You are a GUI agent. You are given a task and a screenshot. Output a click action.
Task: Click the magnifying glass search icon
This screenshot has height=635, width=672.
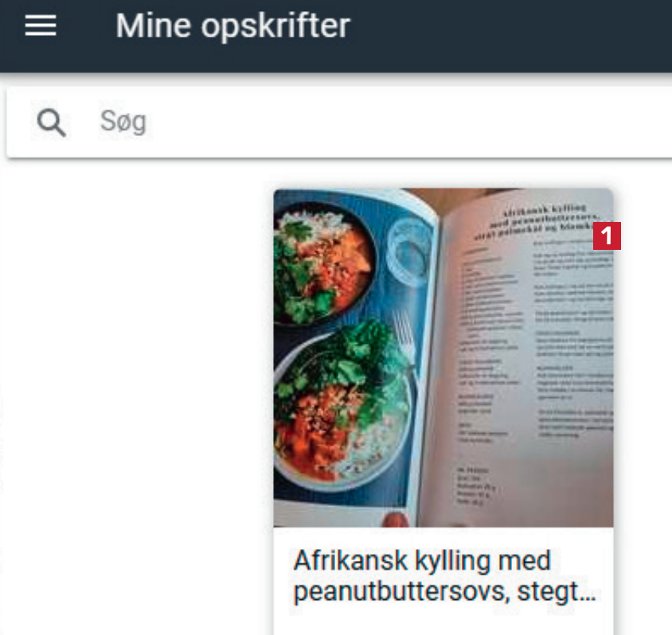[x=51, y=123]
